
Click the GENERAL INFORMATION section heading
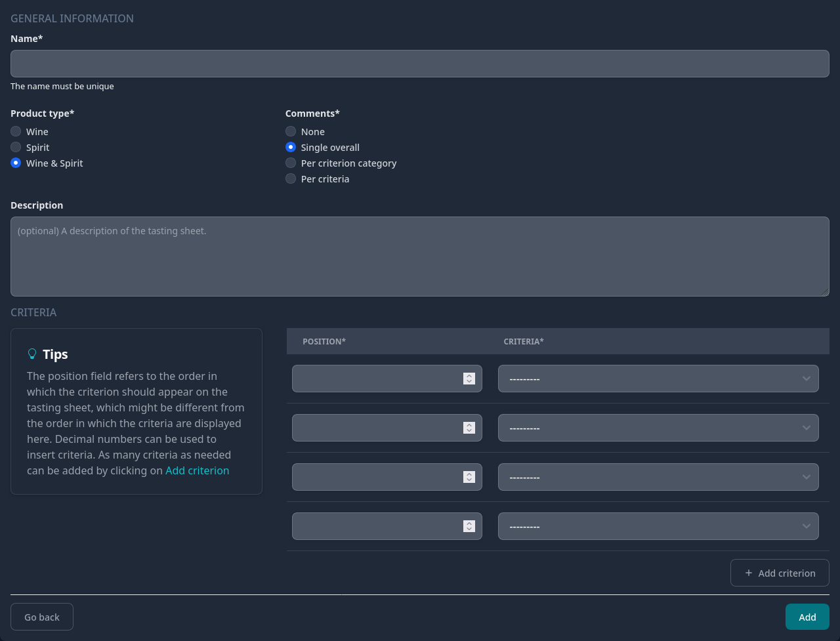(x=72, y=18)
